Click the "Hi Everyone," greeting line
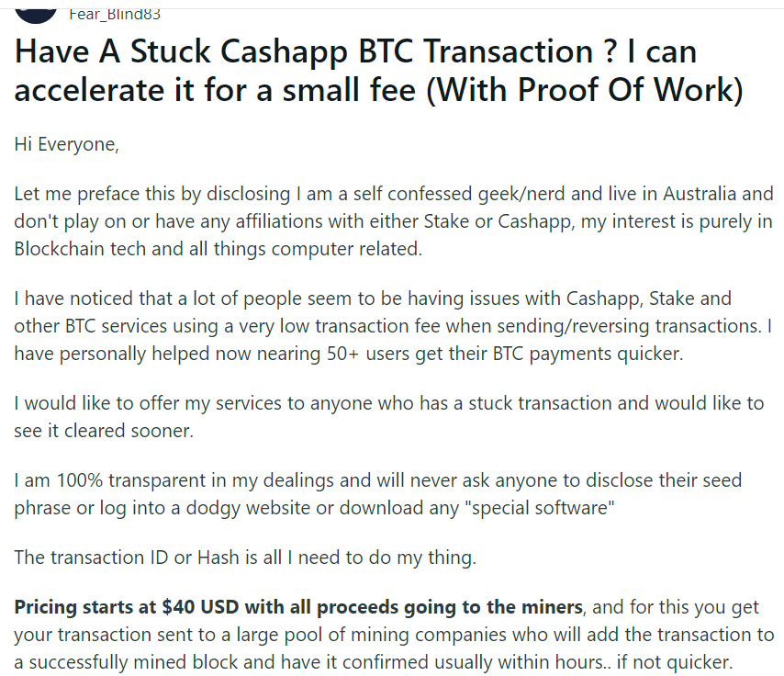Image resolution: width=784 pixels, height=676 pixels. [x=66, y=144]
